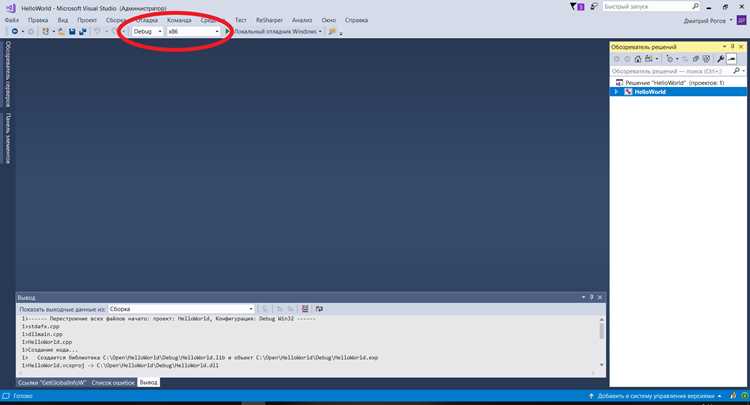Screen dimensions: 750x405
Task: Click the find-in-files icon after debugger
Action: coord(332,31)
